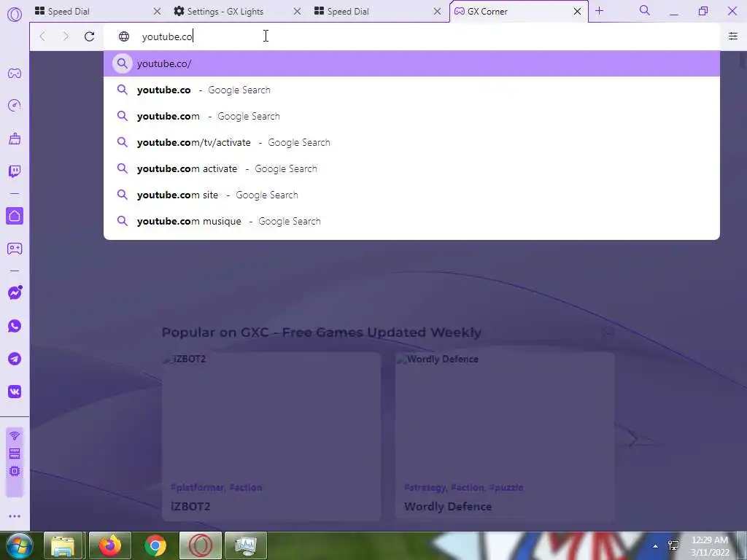Click the network limiter wifi icon
This screenshot has width=747, height=560.
[x=15, y=435]
